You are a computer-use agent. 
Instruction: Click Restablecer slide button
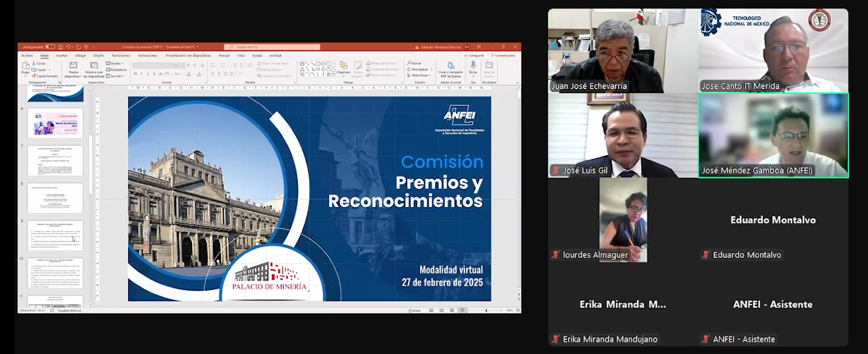coord(116,70)
